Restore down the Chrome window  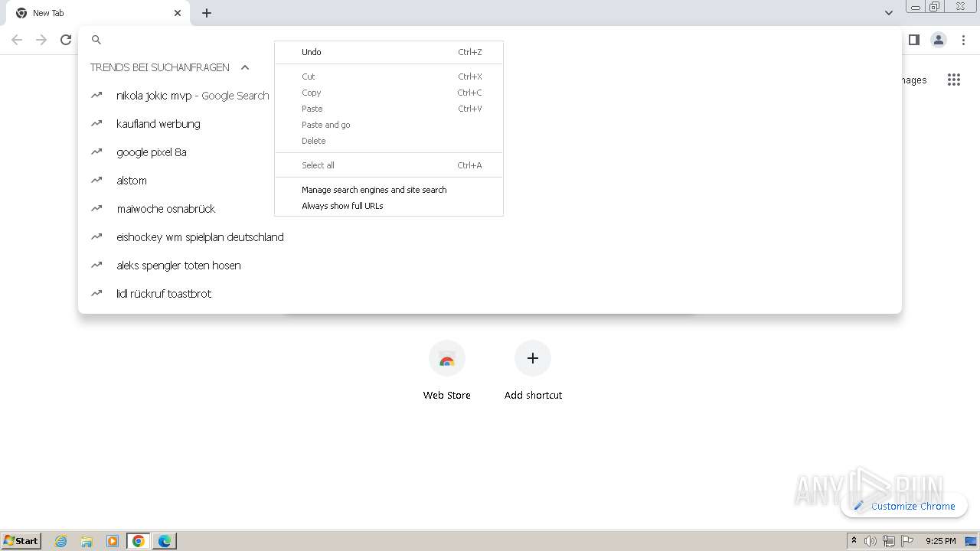click(x=935, y=7)
